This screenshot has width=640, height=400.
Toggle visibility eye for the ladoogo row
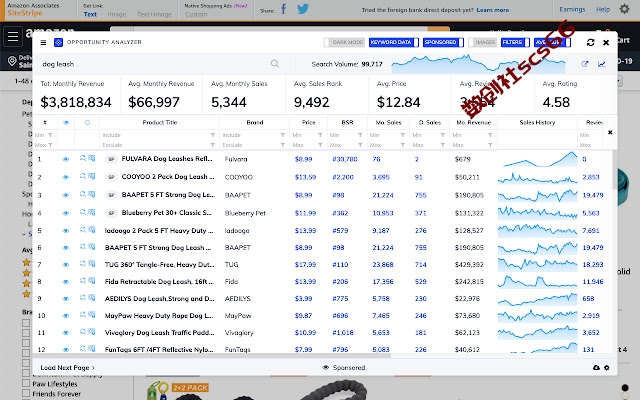pyautogui.click(x=66, y=231)
